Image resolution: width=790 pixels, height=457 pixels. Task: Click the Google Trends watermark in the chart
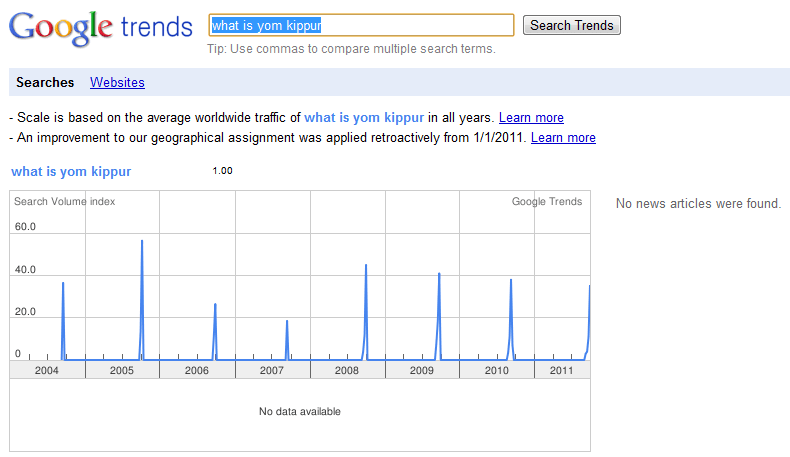[x=547, y=202]
